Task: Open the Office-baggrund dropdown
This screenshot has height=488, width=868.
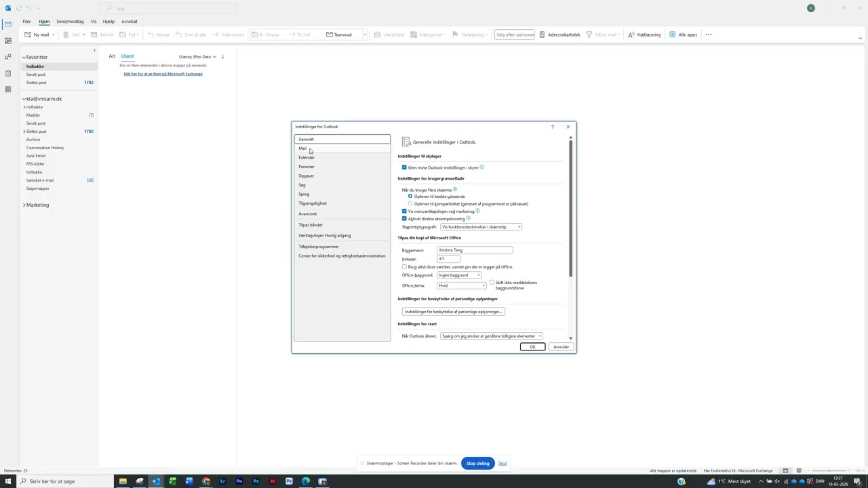Action: [x=459, y=275]
